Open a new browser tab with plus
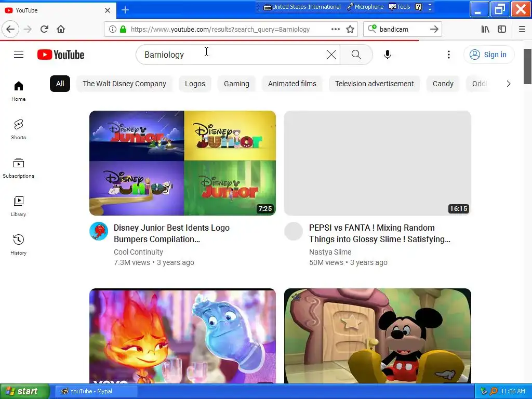 coord(125,10)
